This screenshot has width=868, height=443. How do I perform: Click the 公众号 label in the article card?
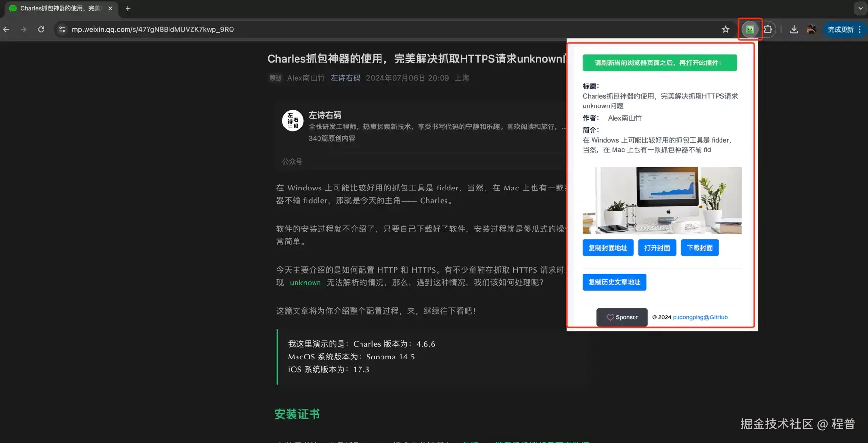(292, 161)
